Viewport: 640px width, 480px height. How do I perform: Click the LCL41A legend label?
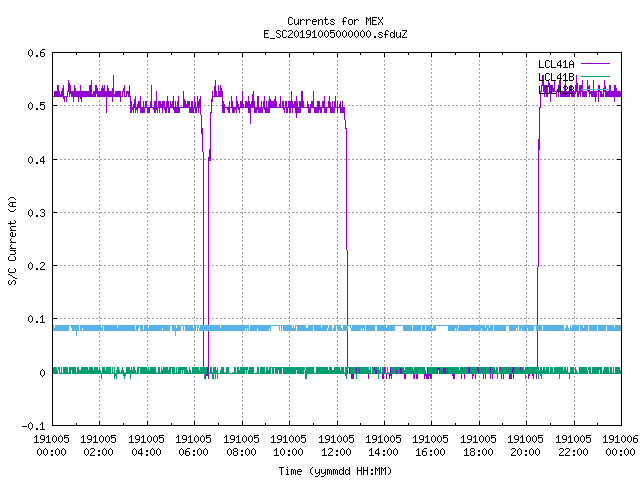[556, 64]
